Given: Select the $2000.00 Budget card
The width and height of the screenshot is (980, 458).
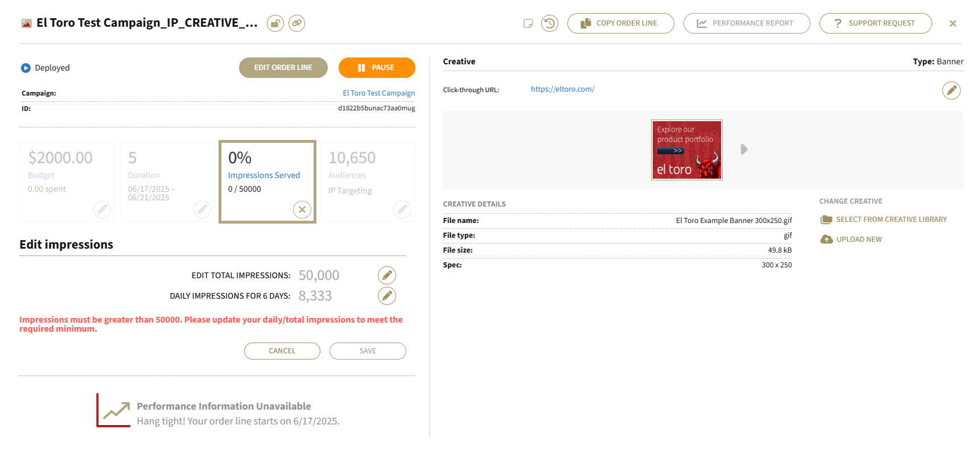Looking at the screenshot, I should click(x=67, y=181).
